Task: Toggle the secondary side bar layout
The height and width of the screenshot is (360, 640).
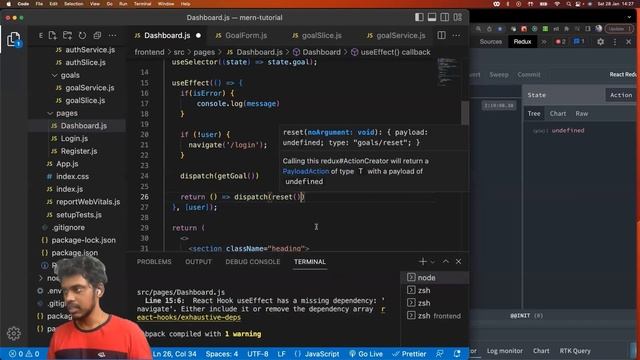Action: (444, 17)
